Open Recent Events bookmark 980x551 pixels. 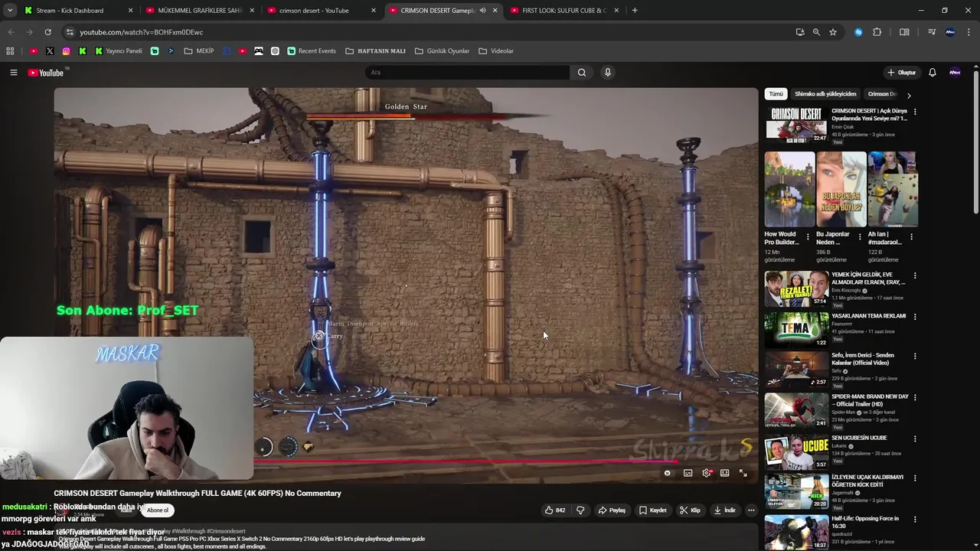point(312,51)
